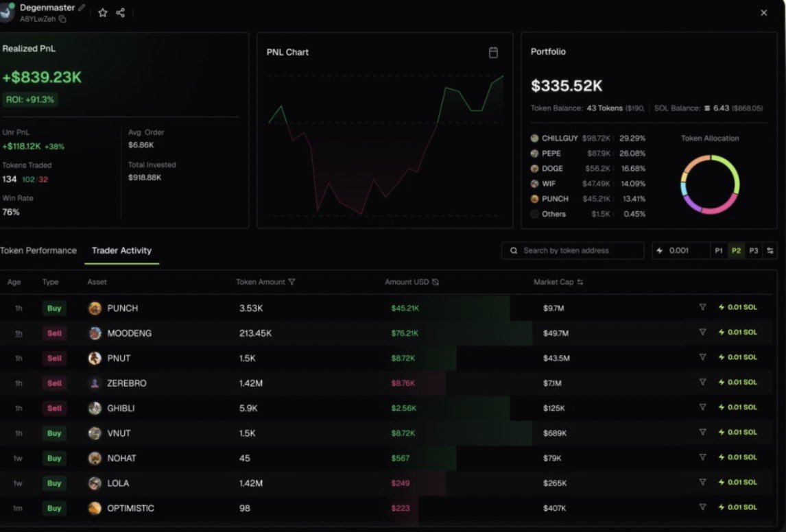786x532 pixels.
Task: Open the NOHAT token icon
Action: (95, 459)
